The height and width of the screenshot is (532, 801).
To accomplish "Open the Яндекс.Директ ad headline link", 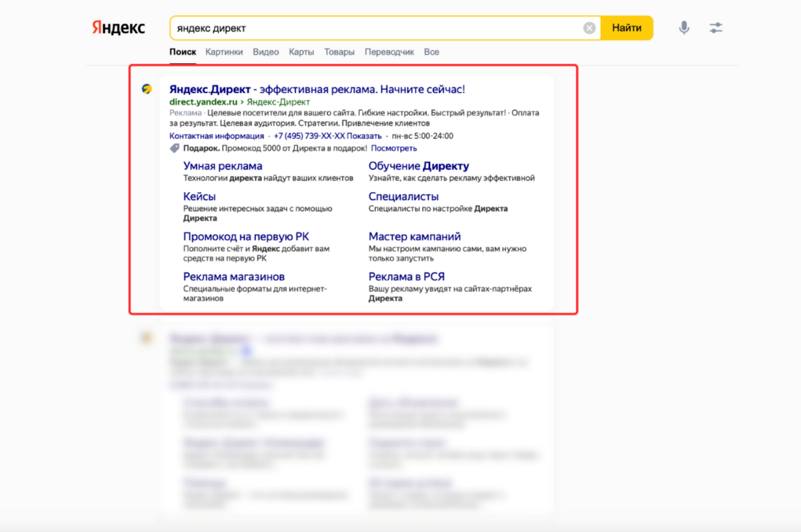I will (317, 89).
